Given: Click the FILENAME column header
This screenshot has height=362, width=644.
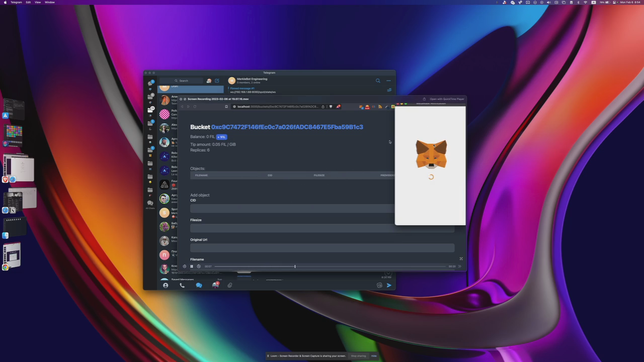Looking at the screenshot, I should click(x=201, y=175).
